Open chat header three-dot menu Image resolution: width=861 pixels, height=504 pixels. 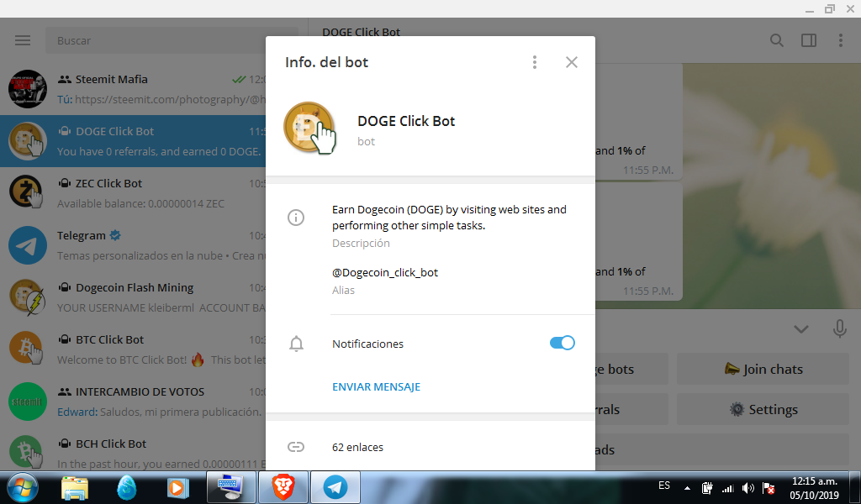click(840, 40)
